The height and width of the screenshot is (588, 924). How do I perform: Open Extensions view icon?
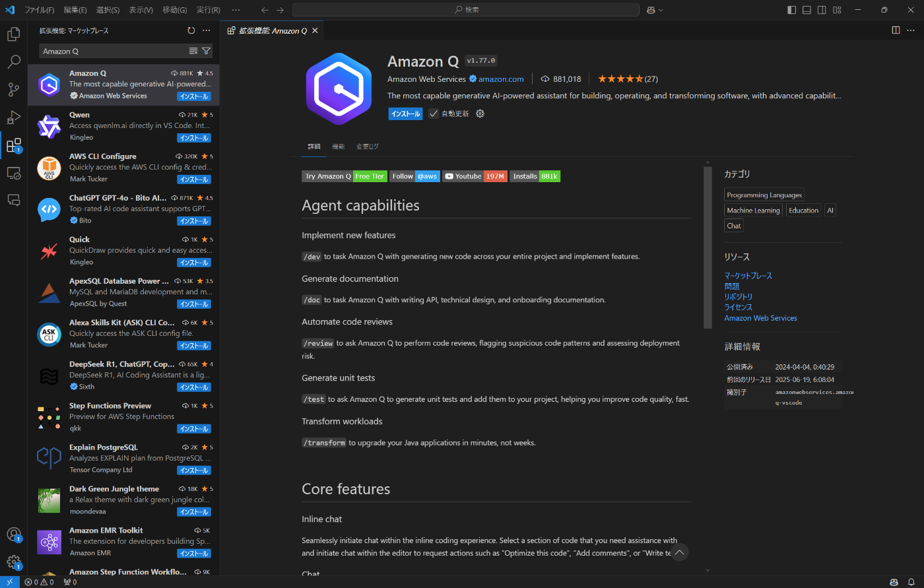coord(13,145)
